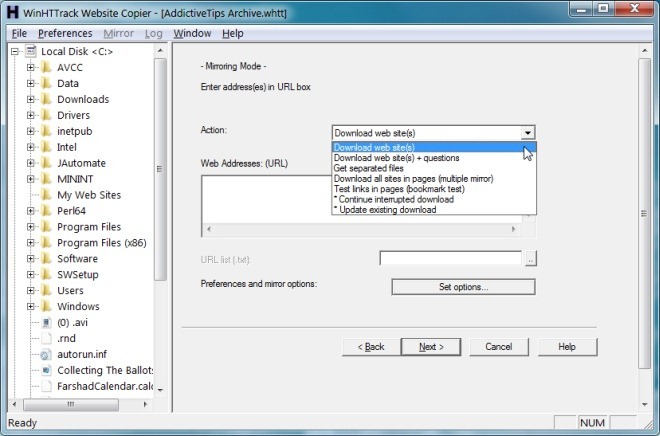Click the Windows folder icon

tap(46, 306)
